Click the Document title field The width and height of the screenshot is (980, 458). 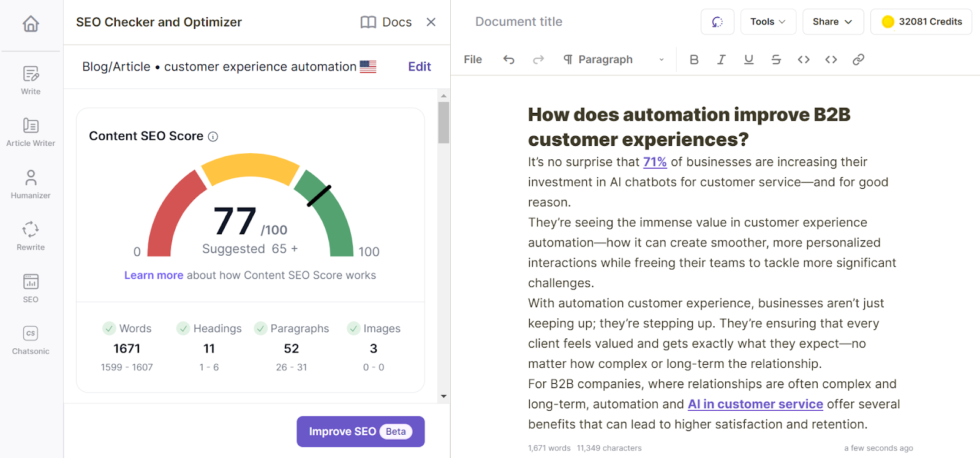point(519,21)
